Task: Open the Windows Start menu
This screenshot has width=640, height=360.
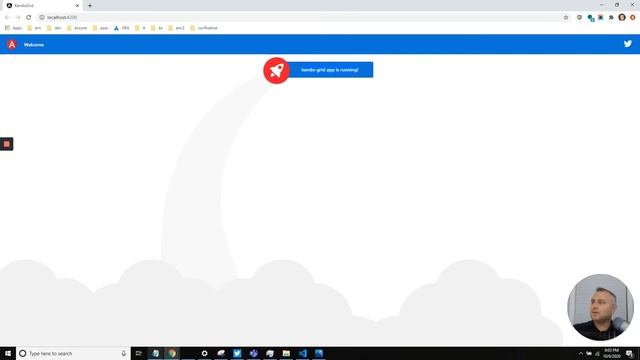Action: coord(8,353)
